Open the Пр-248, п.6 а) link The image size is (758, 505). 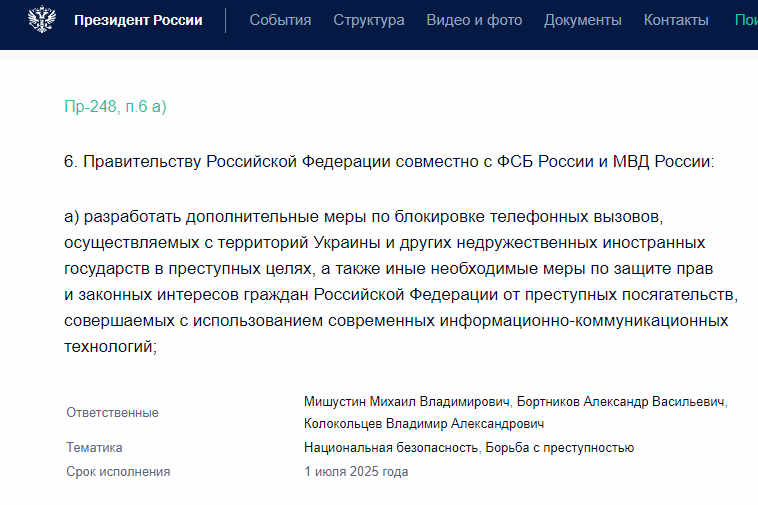[116, 106]
